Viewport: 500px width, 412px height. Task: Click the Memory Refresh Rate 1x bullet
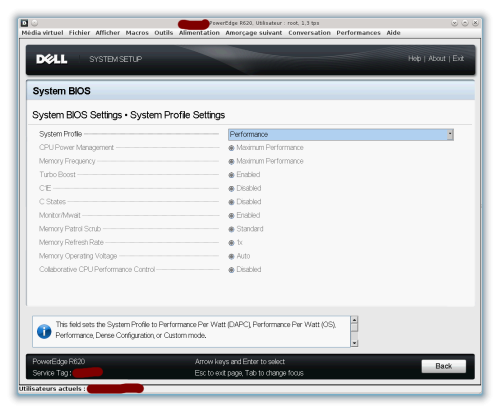pos(231,243)
